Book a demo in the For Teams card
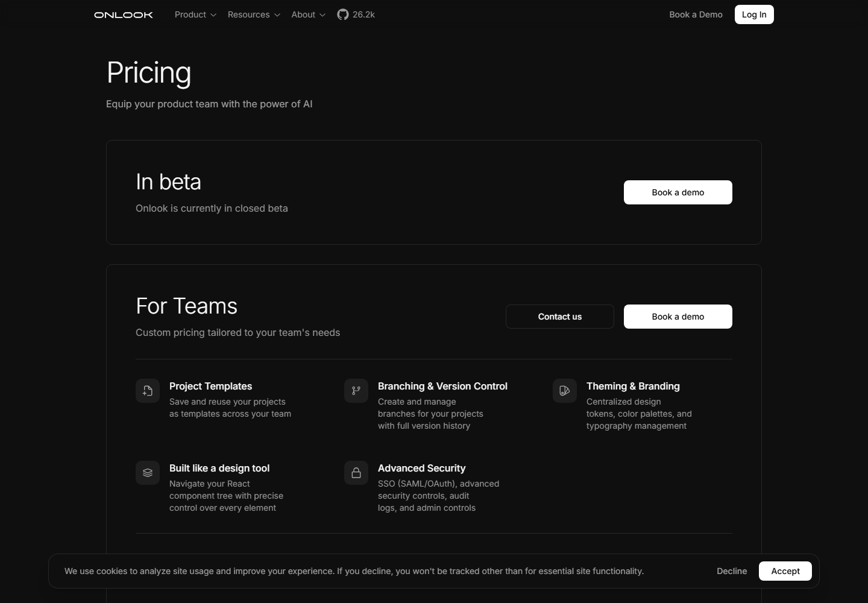The height and width of the screenshot is (603, 868). [x=678, y=317]
